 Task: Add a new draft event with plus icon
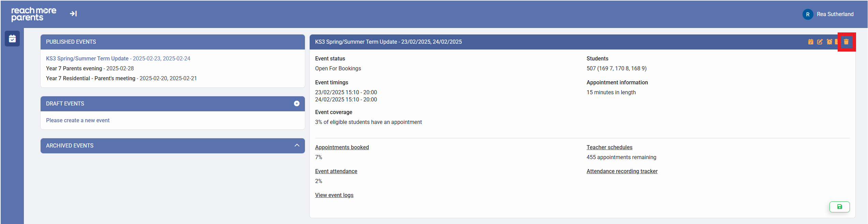[x=297, y=103]
